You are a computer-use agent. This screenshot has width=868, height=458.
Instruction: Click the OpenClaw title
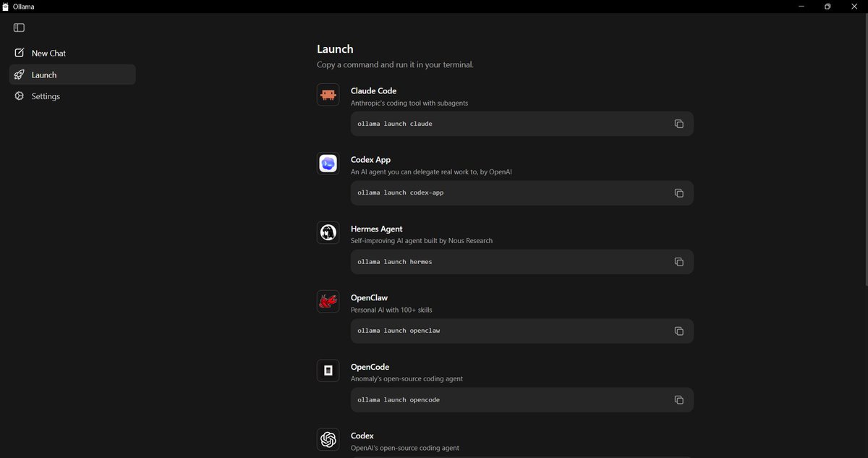pyautogui.click(x=369, y=297)
